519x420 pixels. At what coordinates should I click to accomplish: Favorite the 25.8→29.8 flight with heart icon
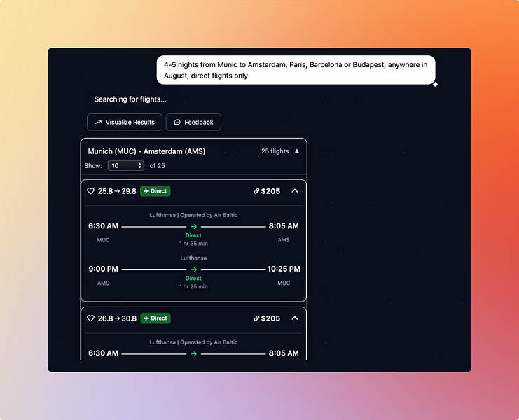pos(90,191)
